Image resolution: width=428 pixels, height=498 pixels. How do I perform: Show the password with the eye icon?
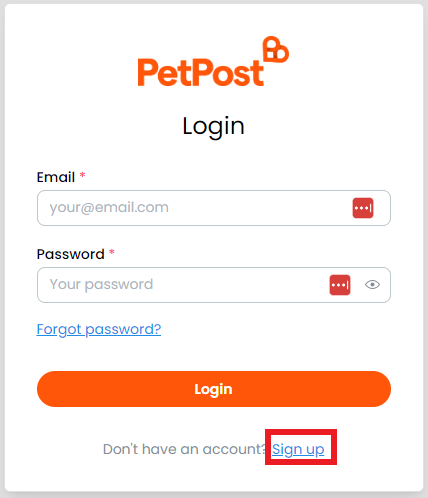click(372, 285)
